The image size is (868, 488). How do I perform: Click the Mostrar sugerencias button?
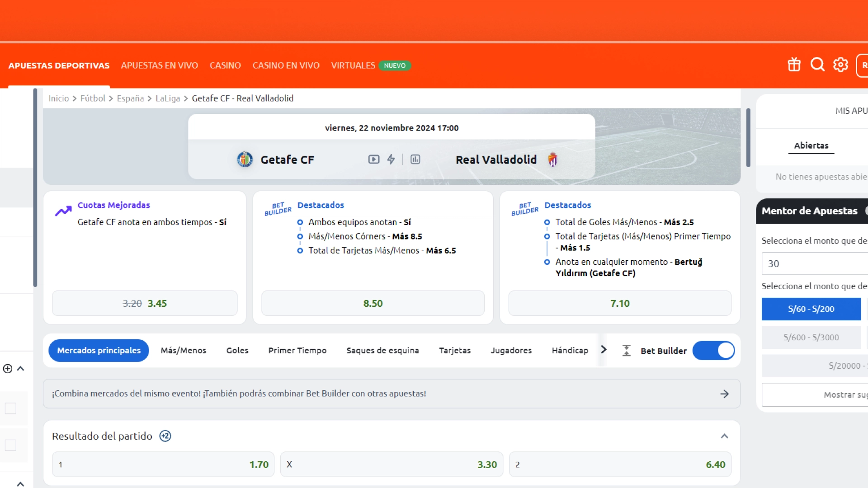(x=815, y=395)
